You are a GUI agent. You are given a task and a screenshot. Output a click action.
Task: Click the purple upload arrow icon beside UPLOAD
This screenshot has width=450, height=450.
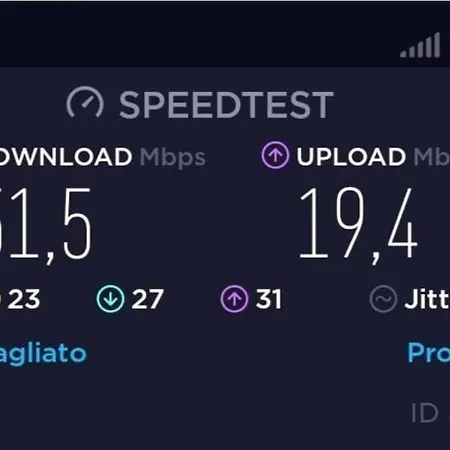275,155
